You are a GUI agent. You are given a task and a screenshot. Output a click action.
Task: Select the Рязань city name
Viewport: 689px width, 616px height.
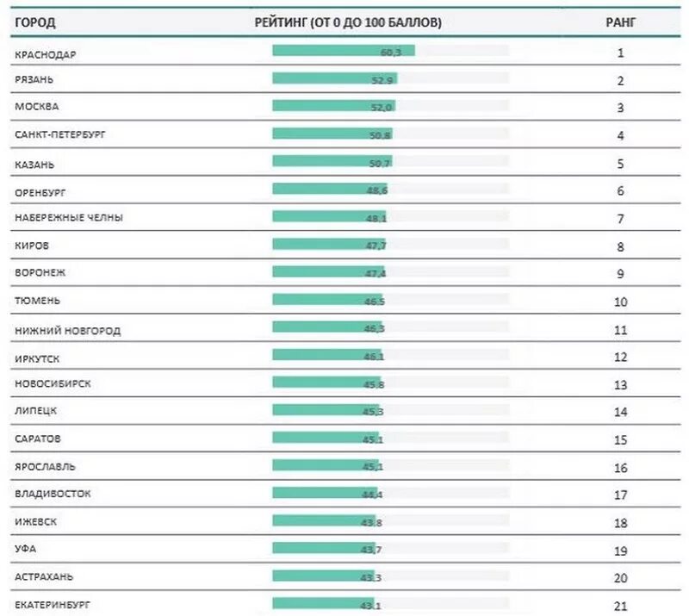click(x=34, y=78)
